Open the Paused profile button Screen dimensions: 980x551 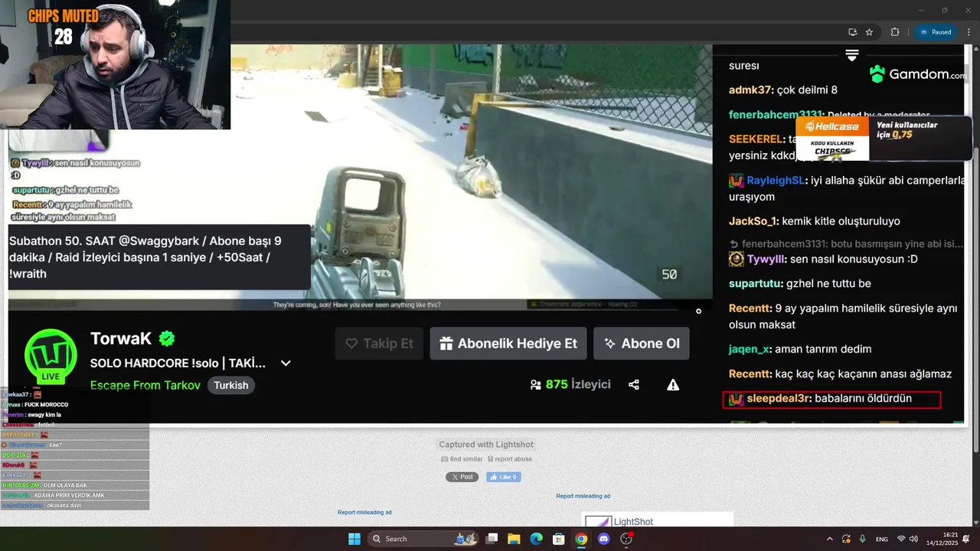(936, 32)
